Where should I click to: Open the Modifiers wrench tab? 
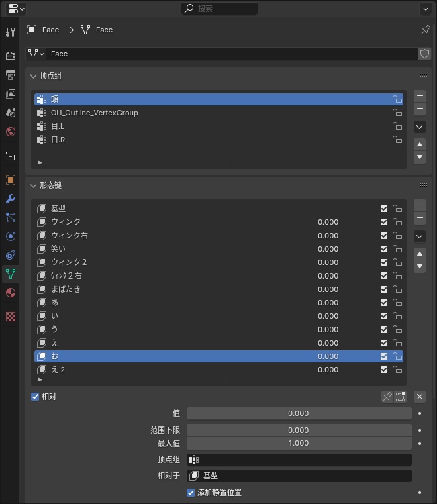point(11,199)
